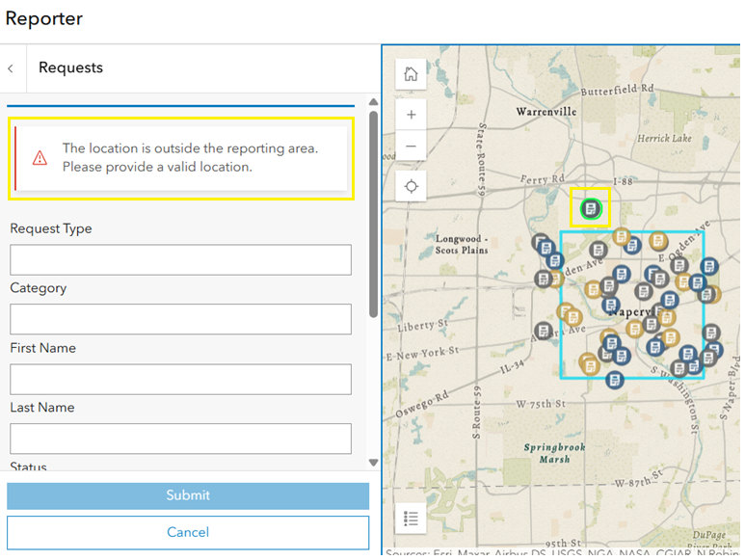Screen dimensions: 745x560
Task: Go back using the arrow beside Requests
Action: pos(11,68)
